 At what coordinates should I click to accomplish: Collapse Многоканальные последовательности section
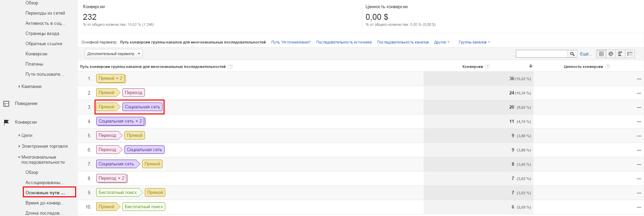(19, 157)
